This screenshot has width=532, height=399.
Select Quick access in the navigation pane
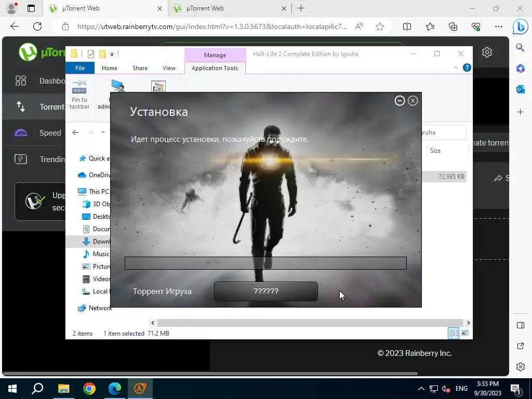95,158
